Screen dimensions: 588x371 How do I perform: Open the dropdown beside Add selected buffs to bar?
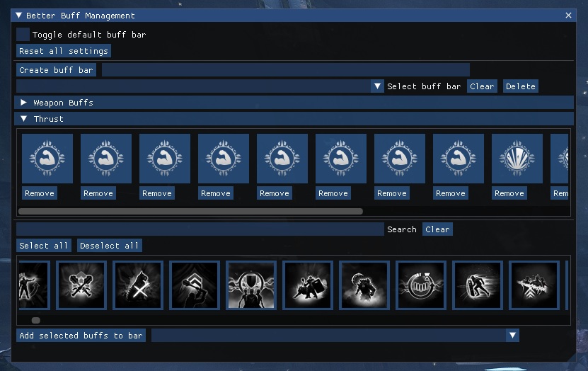512,335
